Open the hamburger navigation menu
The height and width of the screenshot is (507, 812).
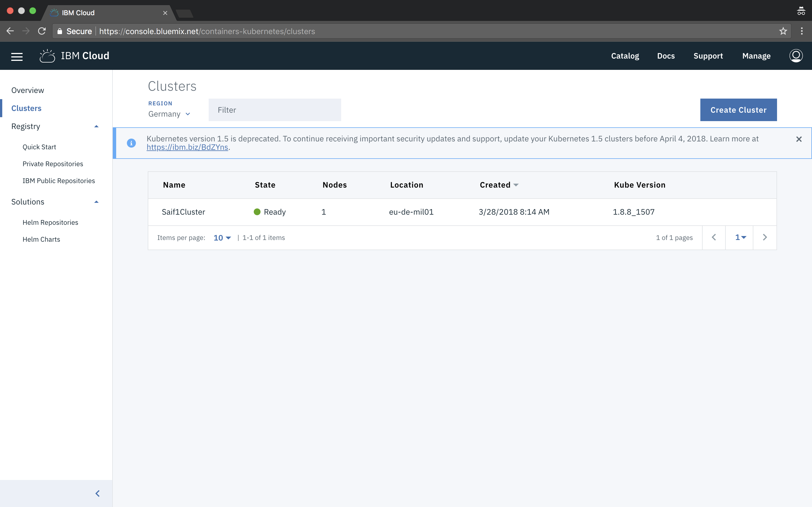click(17, 56)
